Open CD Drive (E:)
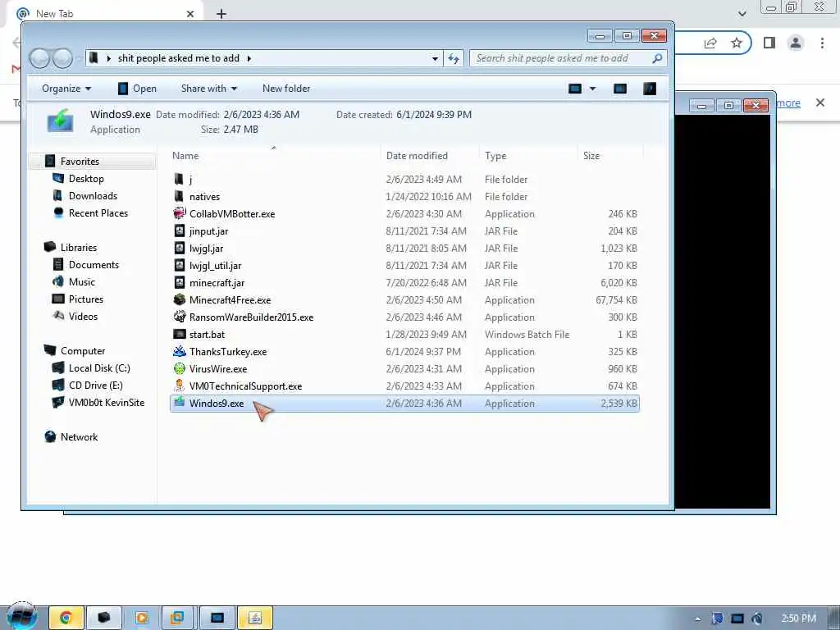The height and width of the screenshot is (630, 840). coord(95,386)
